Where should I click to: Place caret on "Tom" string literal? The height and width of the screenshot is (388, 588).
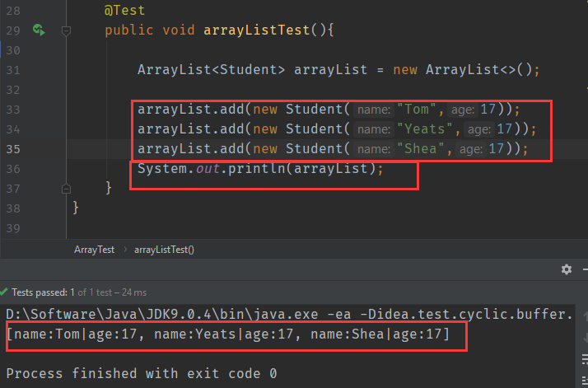click(x=416, y=110)
